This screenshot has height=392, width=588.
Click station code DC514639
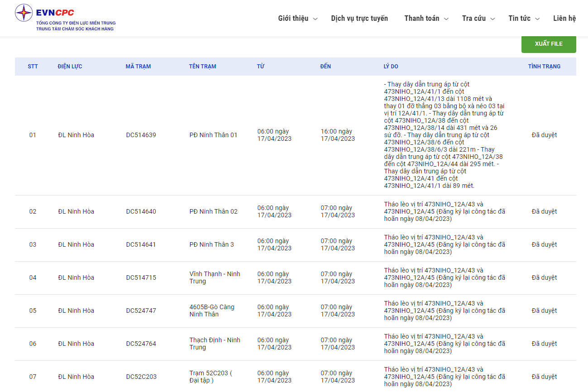coord(141,135)
